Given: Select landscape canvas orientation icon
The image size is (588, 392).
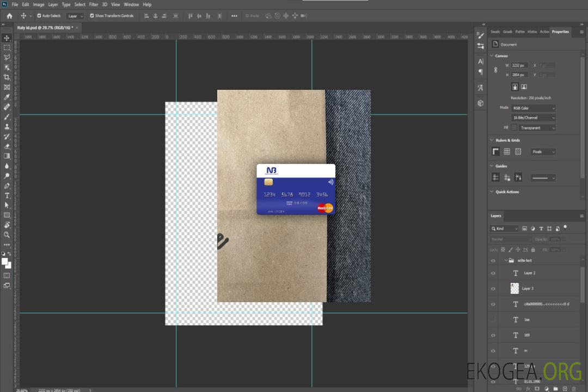Looking at the screenshot, I should click(524, 87).
